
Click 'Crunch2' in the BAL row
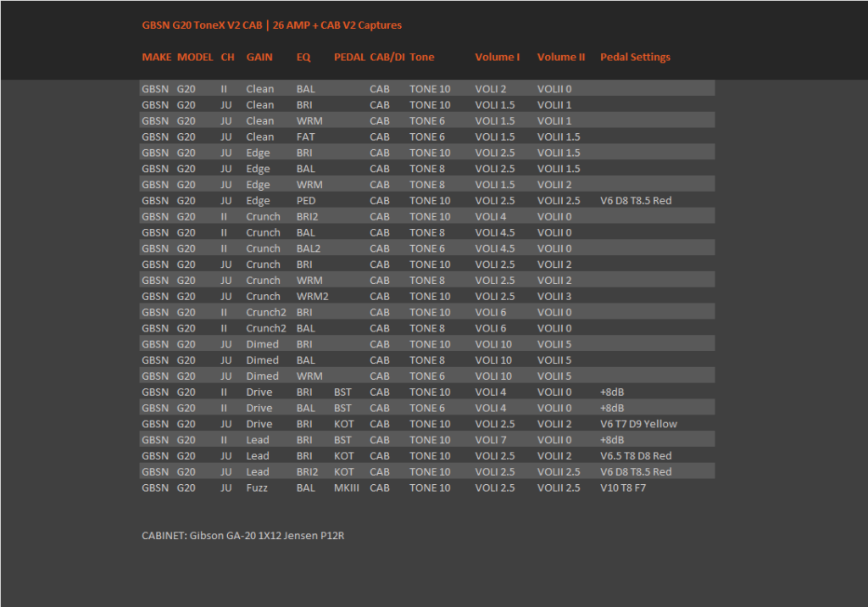tap(266, 328)
